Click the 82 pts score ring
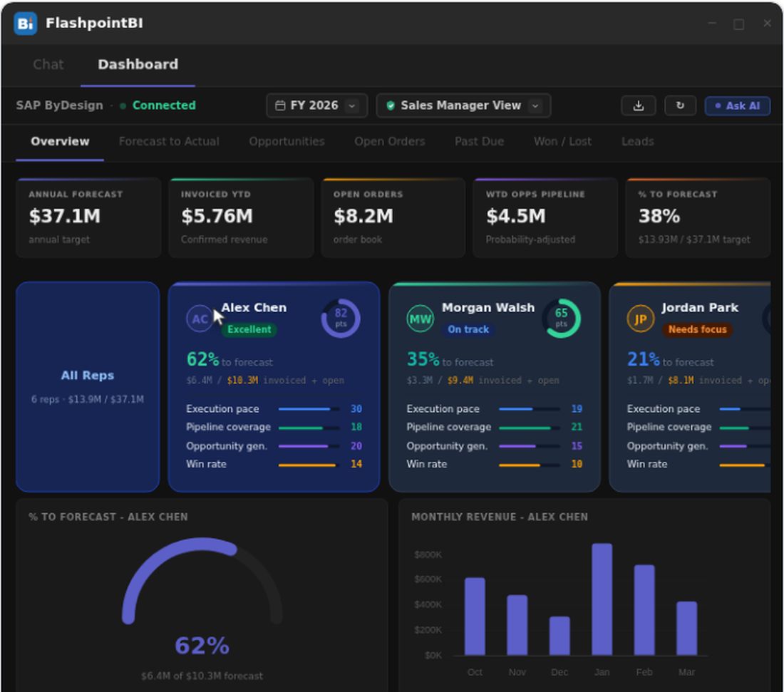The image size is (784, 692). tap(341, 318)
